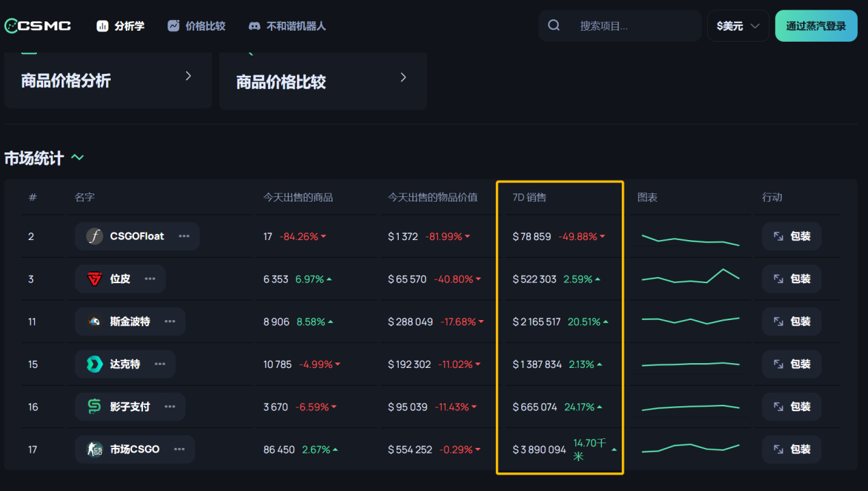Open the 商品价格比较 card
Viewport: 868px width, 491px height.
[x=324, y=81]
